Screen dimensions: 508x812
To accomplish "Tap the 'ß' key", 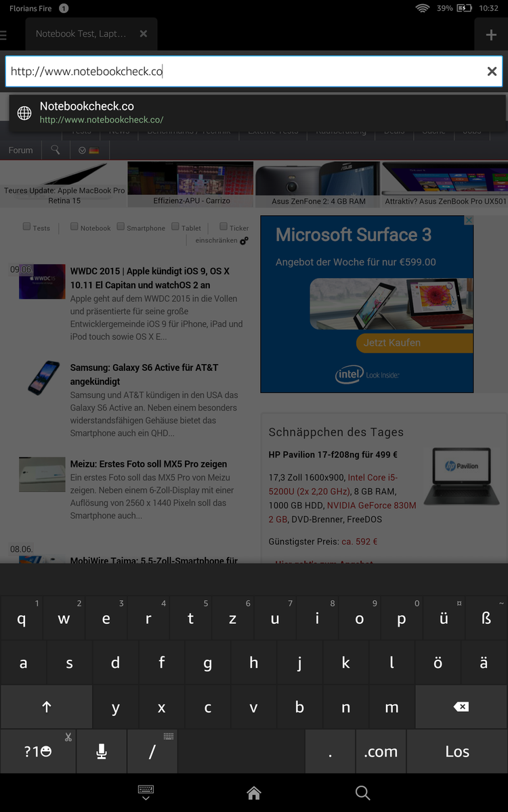I will tap(486, 618).
